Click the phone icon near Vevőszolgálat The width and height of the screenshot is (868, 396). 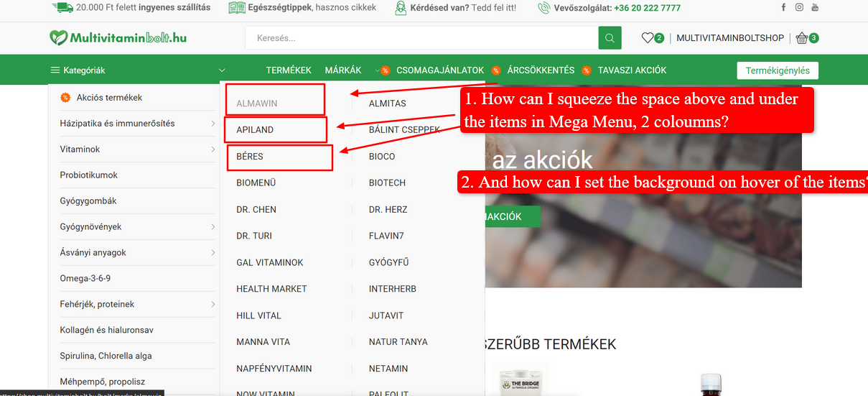pyautogui.click(x=543, y=8)
